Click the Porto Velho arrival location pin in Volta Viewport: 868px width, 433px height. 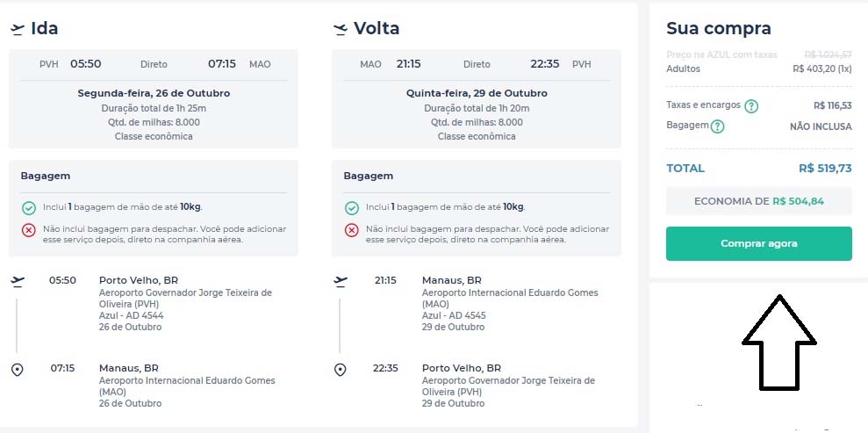click(x=341, y=370)
